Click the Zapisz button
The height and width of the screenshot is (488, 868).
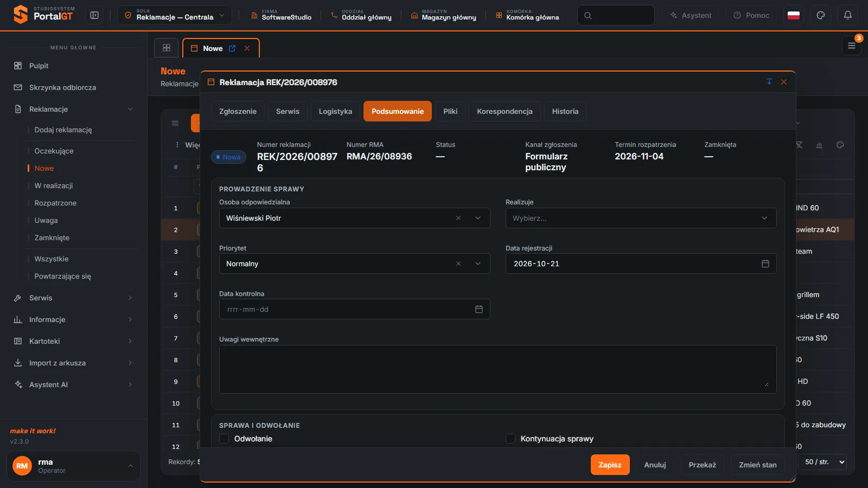[610, 465]
